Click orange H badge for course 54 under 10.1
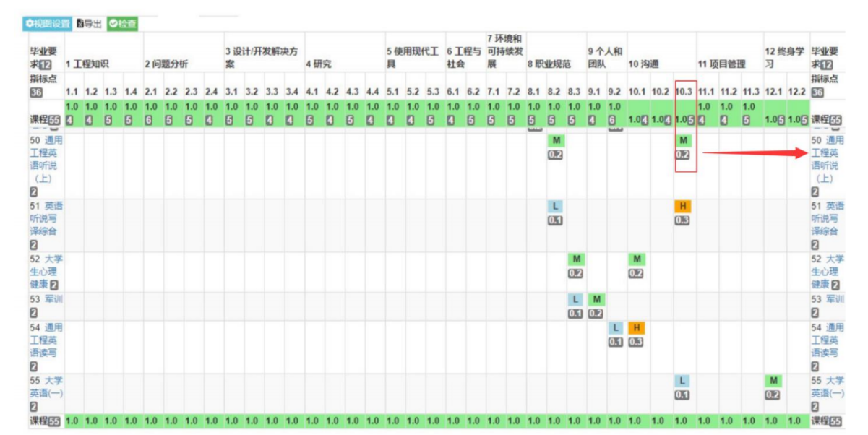 click(636, 328)
